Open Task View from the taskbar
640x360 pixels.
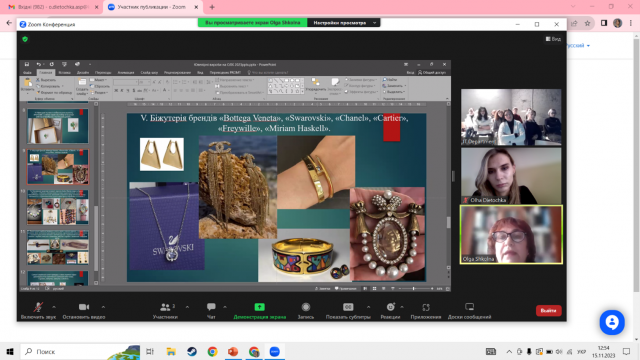(150, 351)
